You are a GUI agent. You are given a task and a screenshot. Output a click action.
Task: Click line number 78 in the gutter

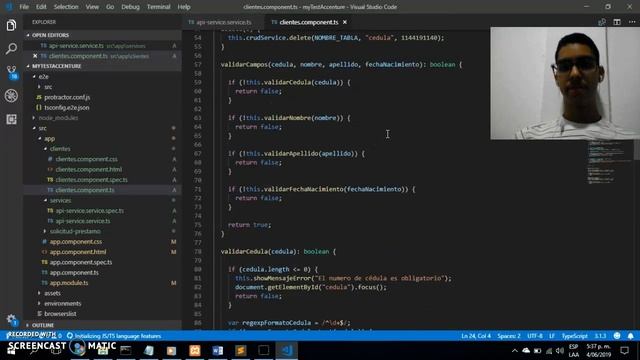pyautogui.click(x=198, y=251)
